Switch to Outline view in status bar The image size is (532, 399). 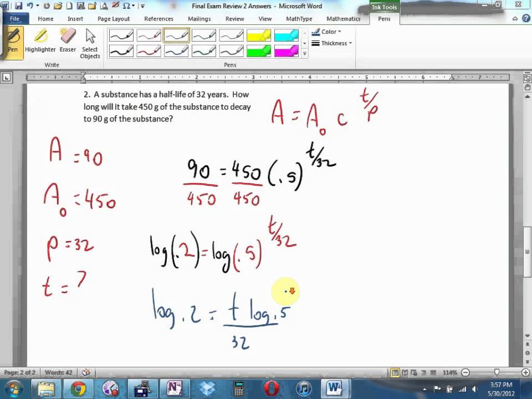coord(423,372)
